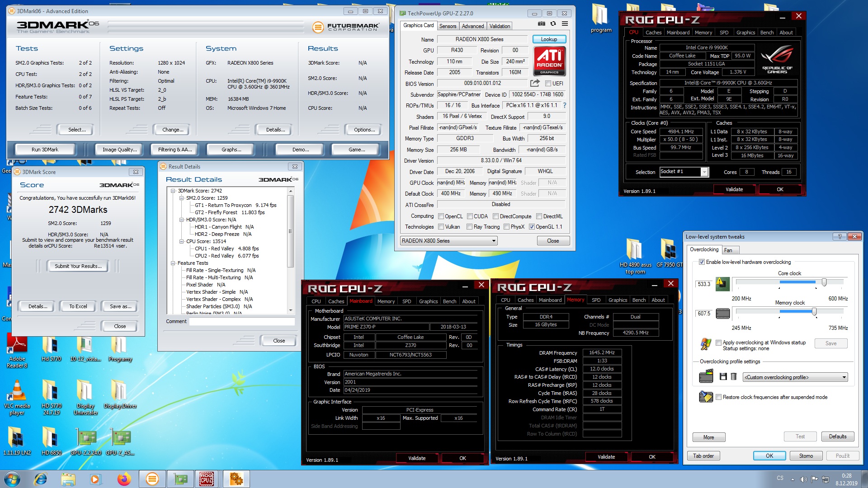Open GPU-Z hamburger menu
The image size is (868, 488).
565,24
